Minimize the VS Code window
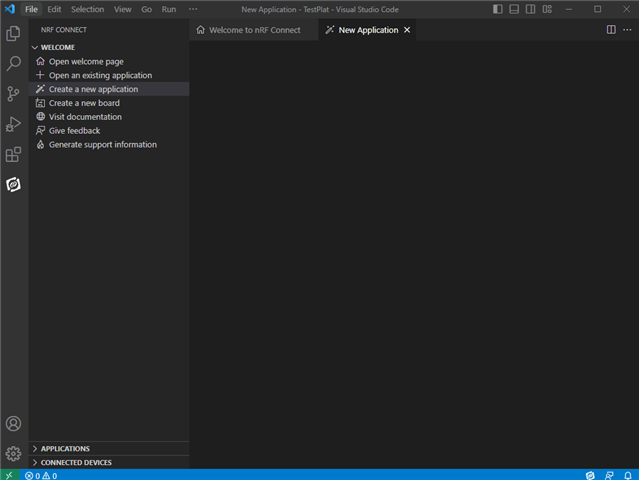 point(569,9)
